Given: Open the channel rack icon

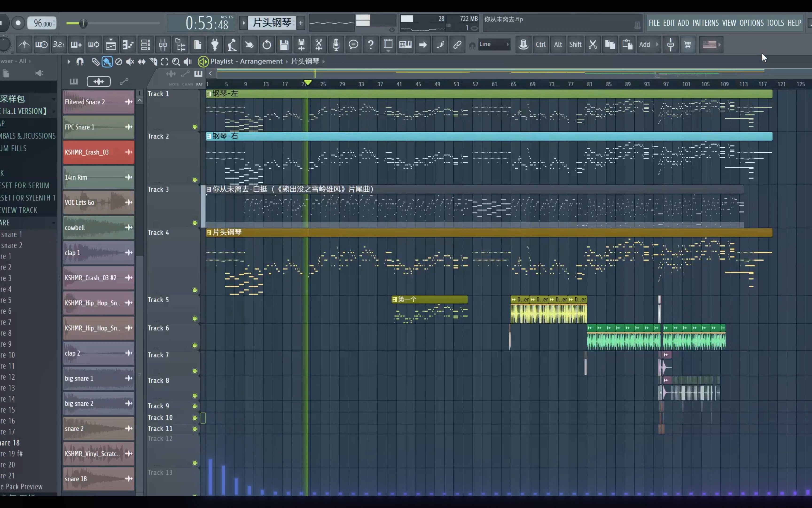Looking at the screenshot, I should tap(145, 44).
